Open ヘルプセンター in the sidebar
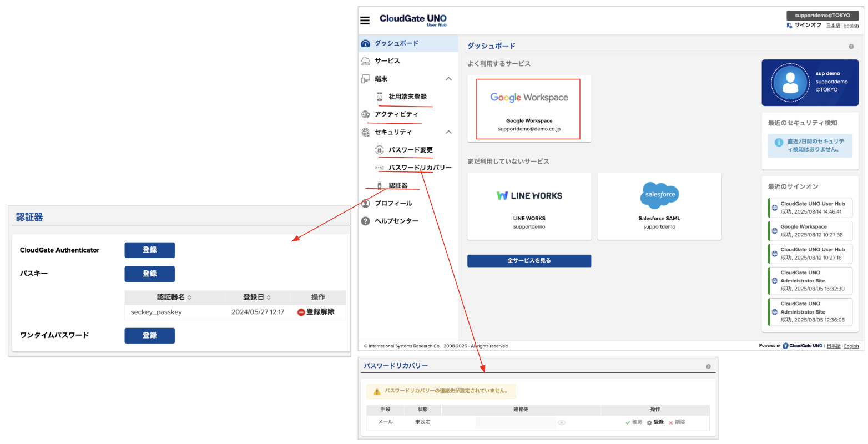 pyautogui.click(x=408, y=221)
